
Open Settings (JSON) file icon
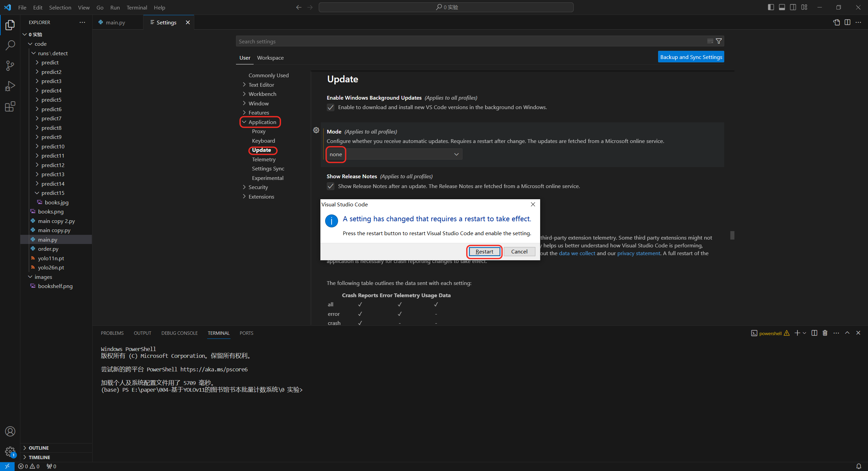pyautogui.click(x=836, y=22)
